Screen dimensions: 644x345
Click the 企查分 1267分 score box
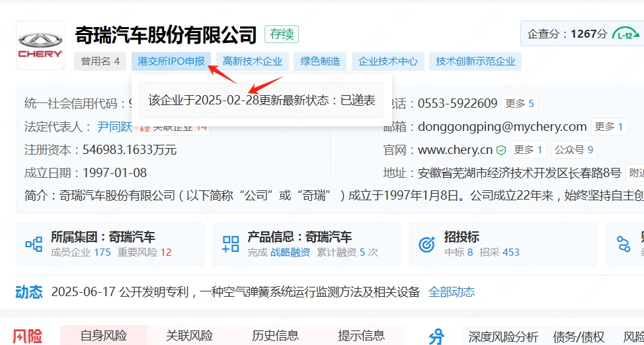[x=583, y=34]
